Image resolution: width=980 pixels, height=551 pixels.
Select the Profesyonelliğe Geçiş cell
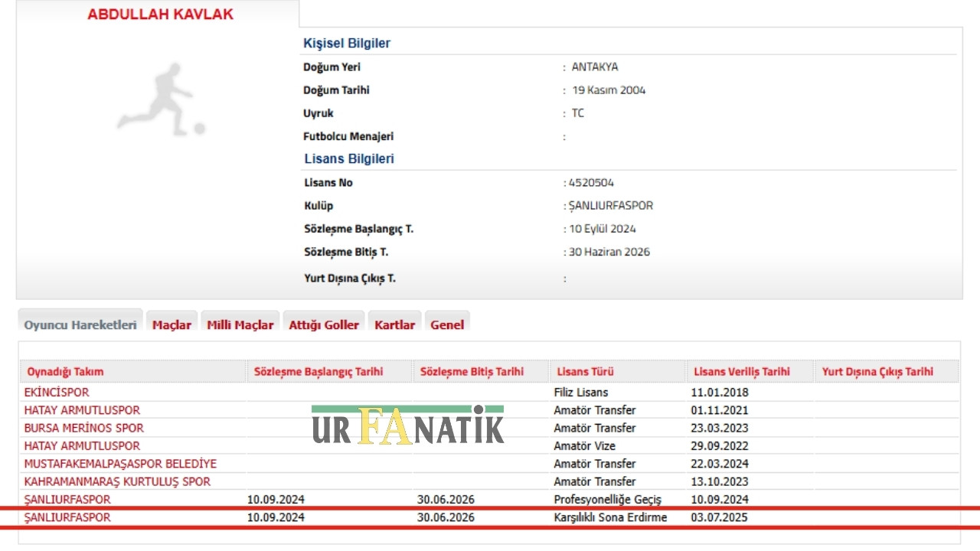click(608, 499)
